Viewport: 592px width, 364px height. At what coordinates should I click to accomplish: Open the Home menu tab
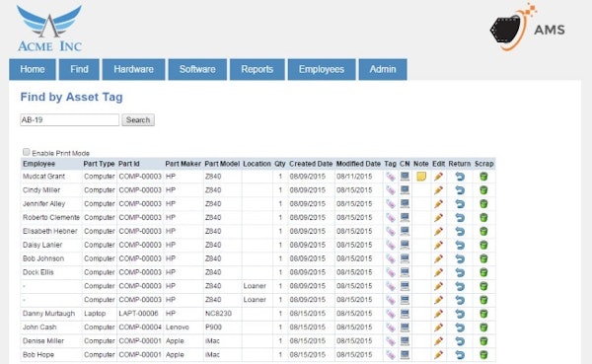click(33, 69)
